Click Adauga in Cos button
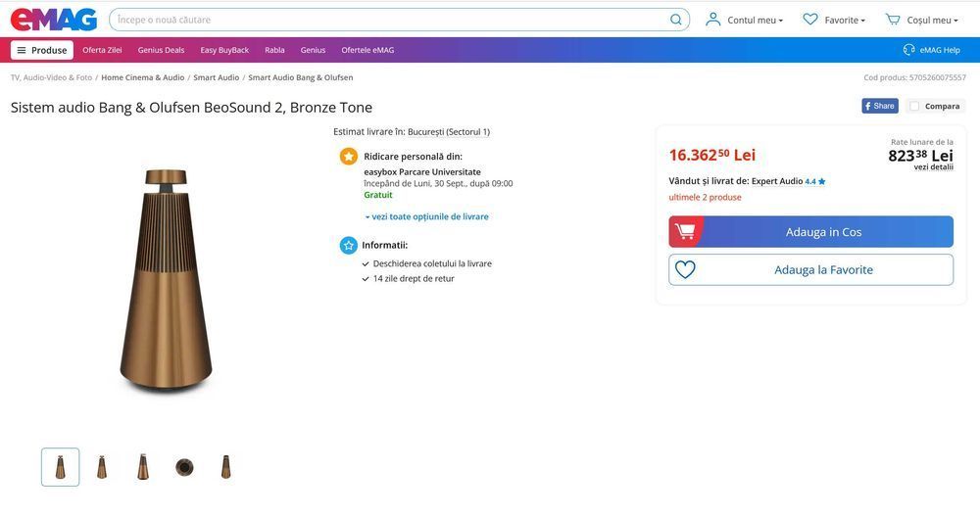The height and width of the screenshot is (518, 980). [811, 232]
